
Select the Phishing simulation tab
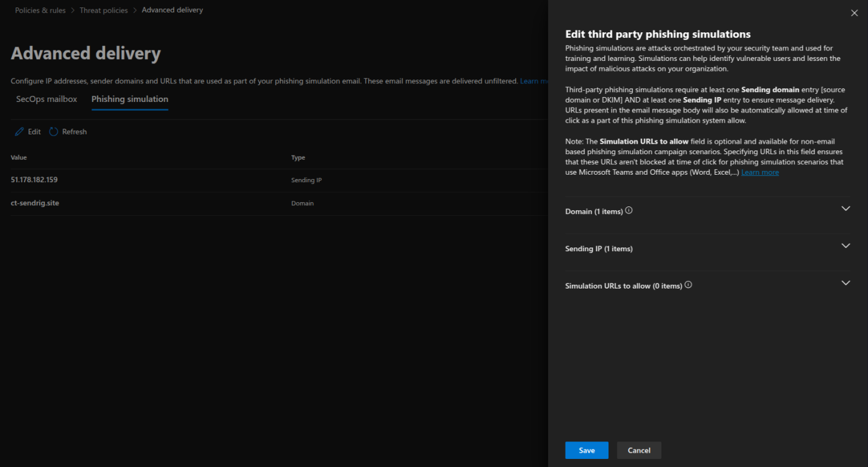coord(129,99)
